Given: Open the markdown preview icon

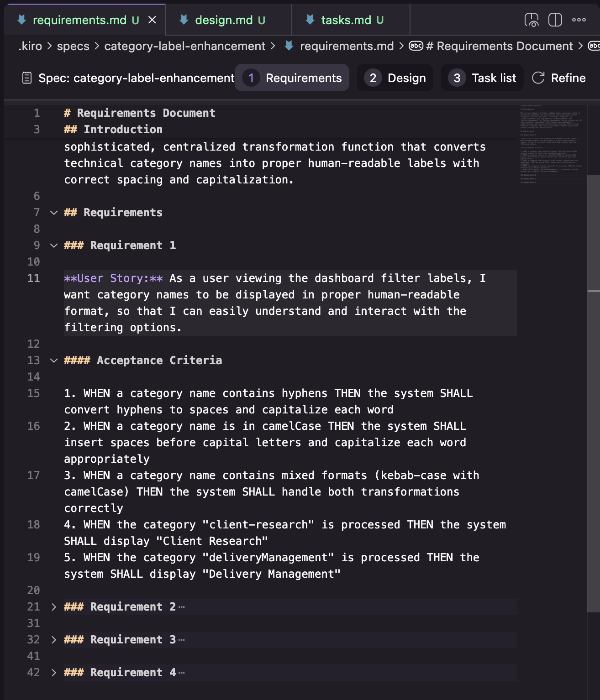Looking at the screenshot, I should coord(532,20).
